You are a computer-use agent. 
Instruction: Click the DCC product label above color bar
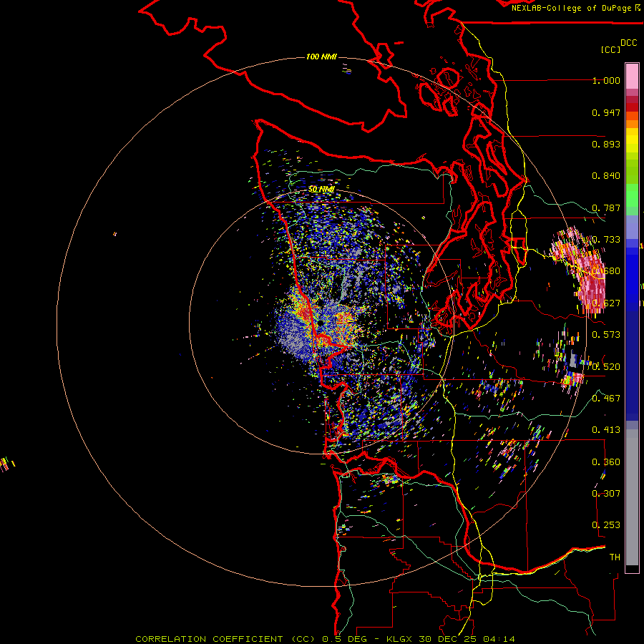628,43
